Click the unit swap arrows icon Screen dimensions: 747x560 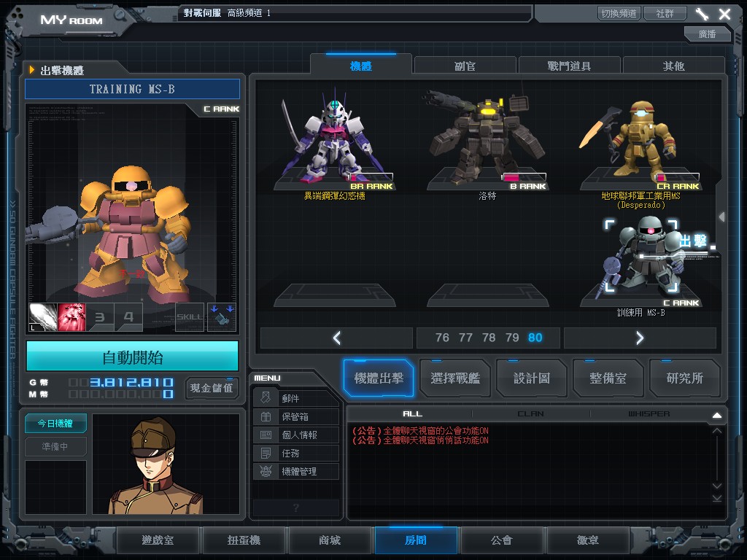(222, 316)
